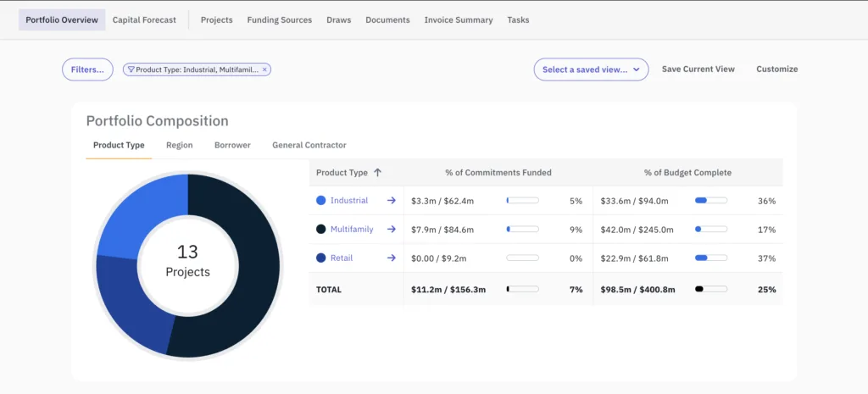Click the $22.9m / $61.8m value
The height and width of the screenshot is (394, 868).
634,258
